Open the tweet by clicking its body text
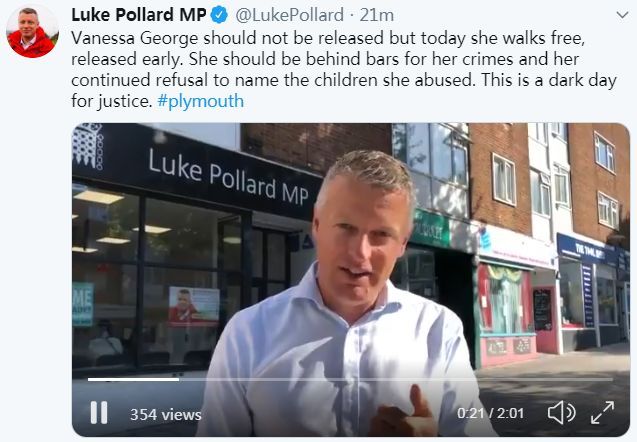The height and width of the screenshot is (442, 637). tap(344, 69)
